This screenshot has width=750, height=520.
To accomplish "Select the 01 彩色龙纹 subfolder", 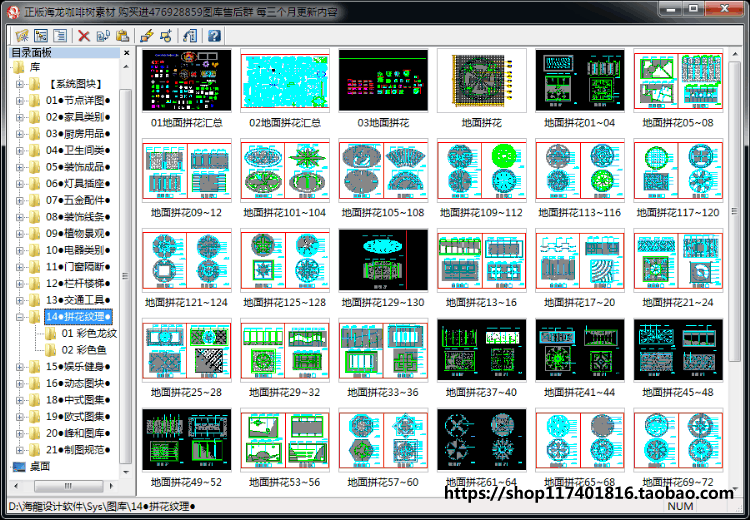I will (89, 333).
